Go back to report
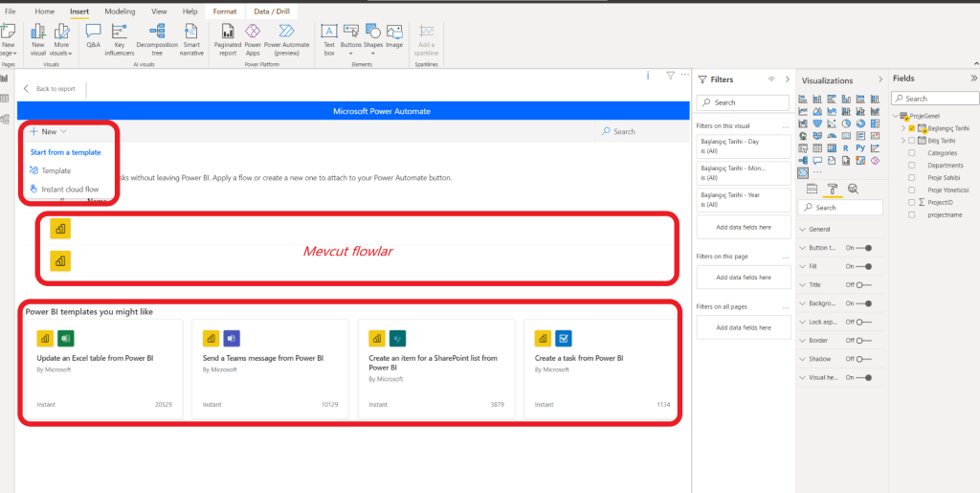 tap(49, 89)
